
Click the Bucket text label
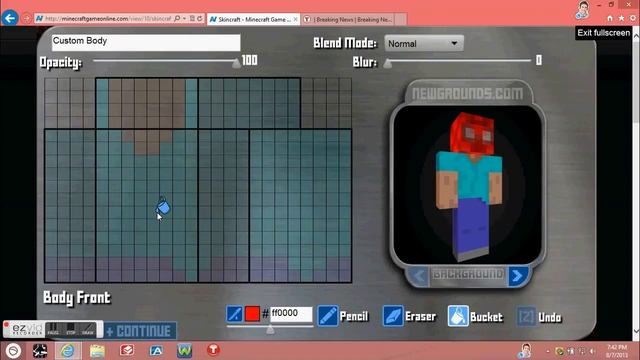486,317
